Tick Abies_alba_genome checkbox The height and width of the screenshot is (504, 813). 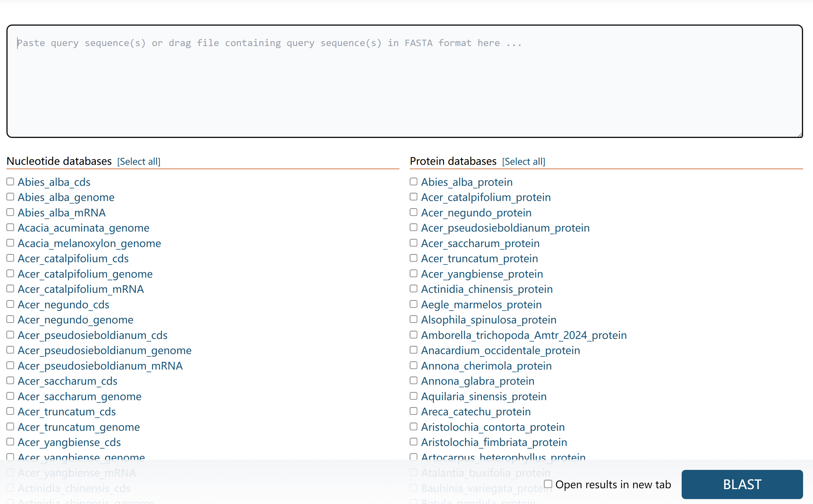click(x=10, y=197)
